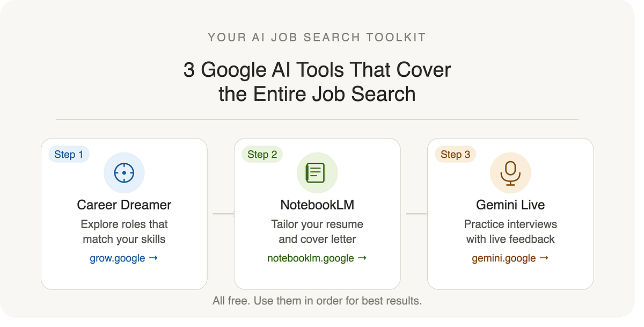Click the NotebookLM title
Viewport: 644px width, 327px height.
[x=317, y=205]
